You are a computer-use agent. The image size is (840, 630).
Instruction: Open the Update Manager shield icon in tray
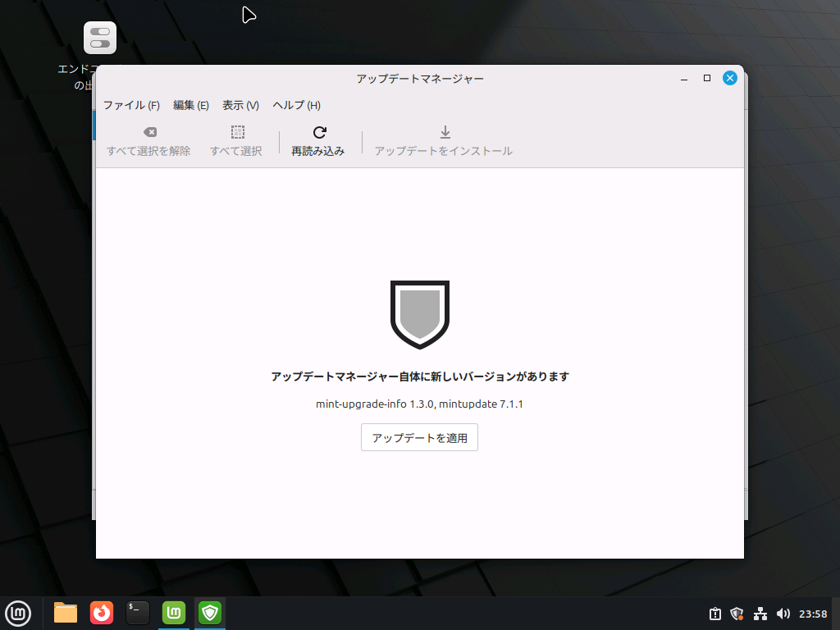tap(737, 613)
